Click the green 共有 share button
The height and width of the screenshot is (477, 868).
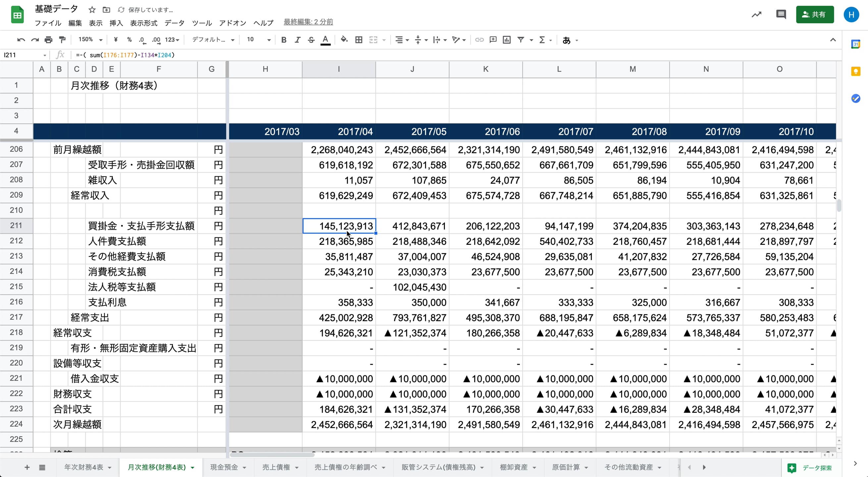tap(814, 15)
